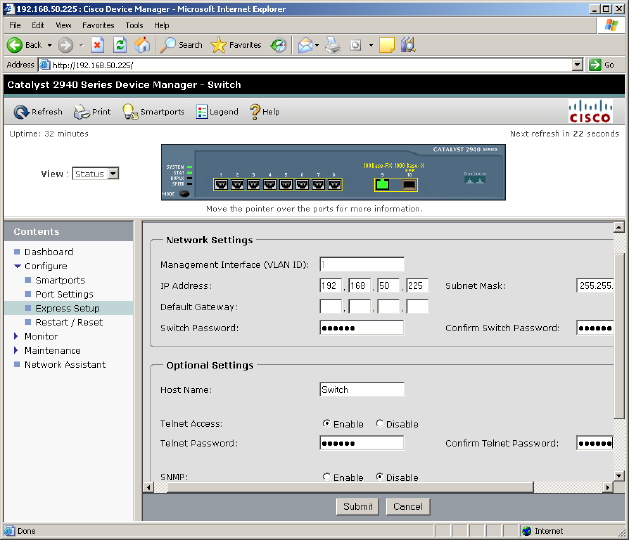
Task: Open the Help menu in menu bar
Action: [162, 25]
